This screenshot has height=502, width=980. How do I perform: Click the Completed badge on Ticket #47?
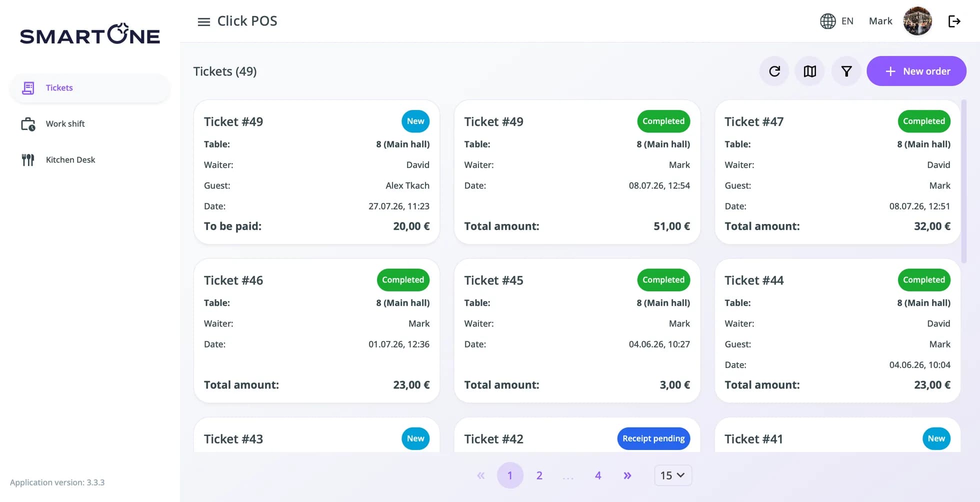click(x=924, y=121)
